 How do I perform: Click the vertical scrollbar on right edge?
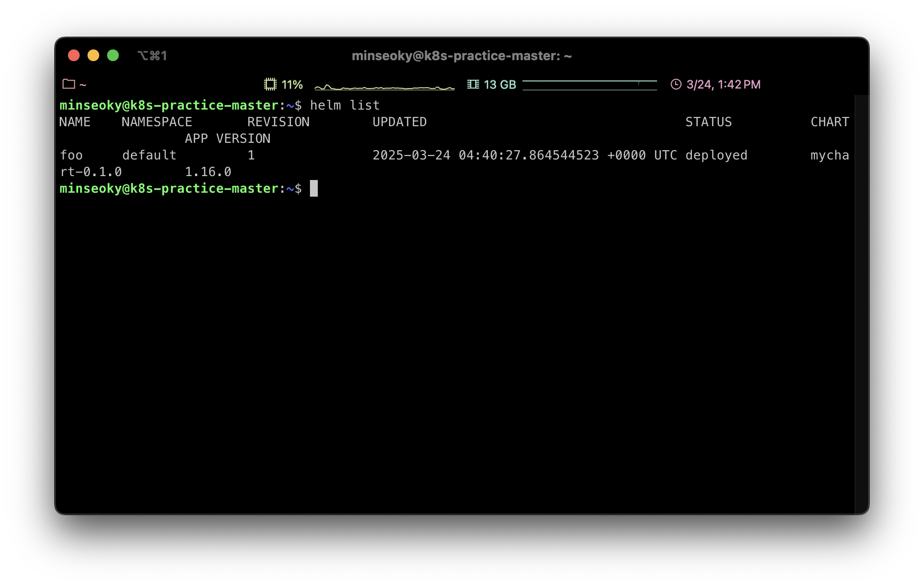click(x=861, y=303)
